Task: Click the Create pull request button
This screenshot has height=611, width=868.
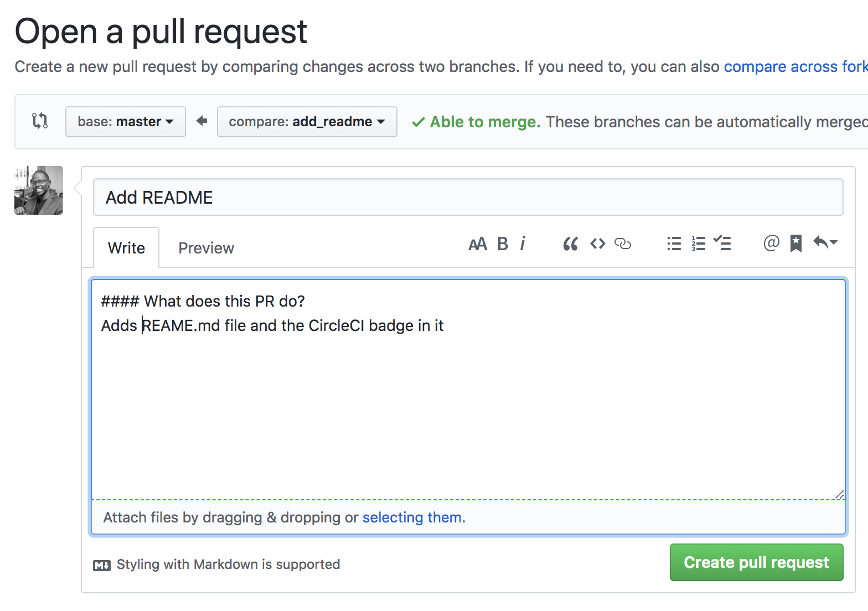Action: click(757, 562)
